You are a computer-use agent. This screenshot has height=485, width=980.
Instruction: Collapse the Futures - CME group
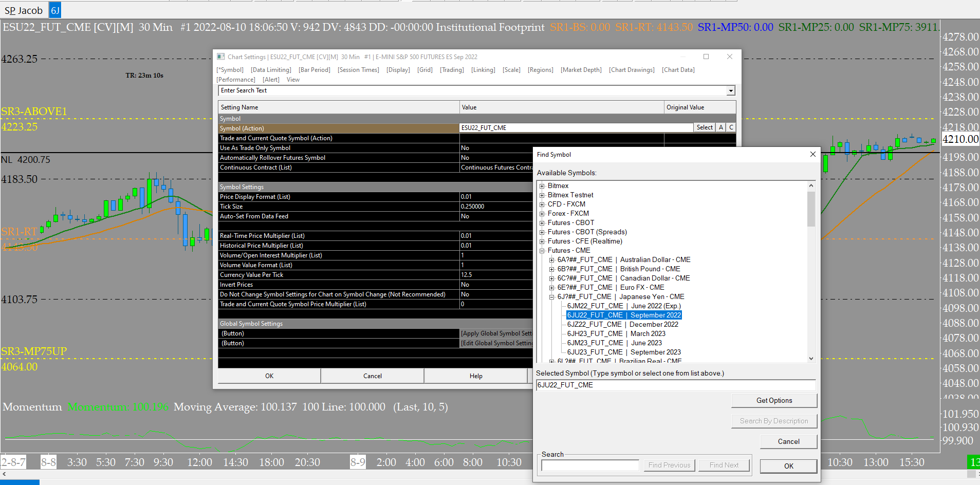tap(542, 251)
